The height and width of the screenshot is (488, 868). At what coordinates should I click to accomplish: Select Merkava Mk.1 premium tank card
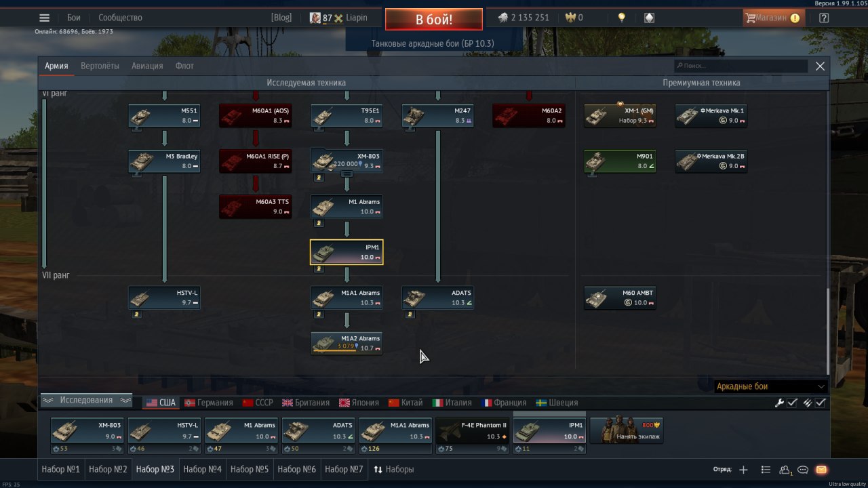click(x=711, y=115)
